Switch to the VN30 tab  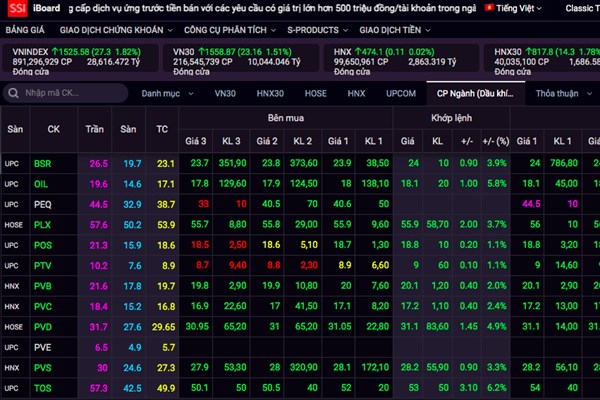(x=227, y=93)
